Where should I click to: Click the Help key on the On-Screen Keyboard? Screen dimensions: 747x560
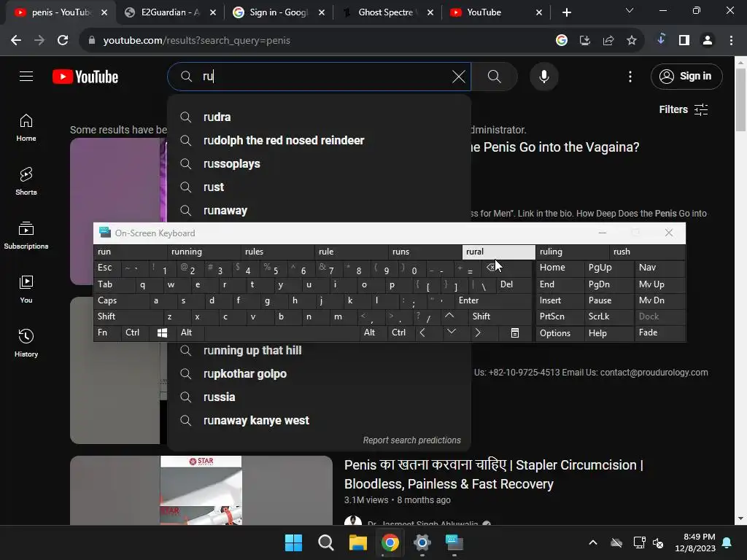pyautogui.click(x=609, y=332)
